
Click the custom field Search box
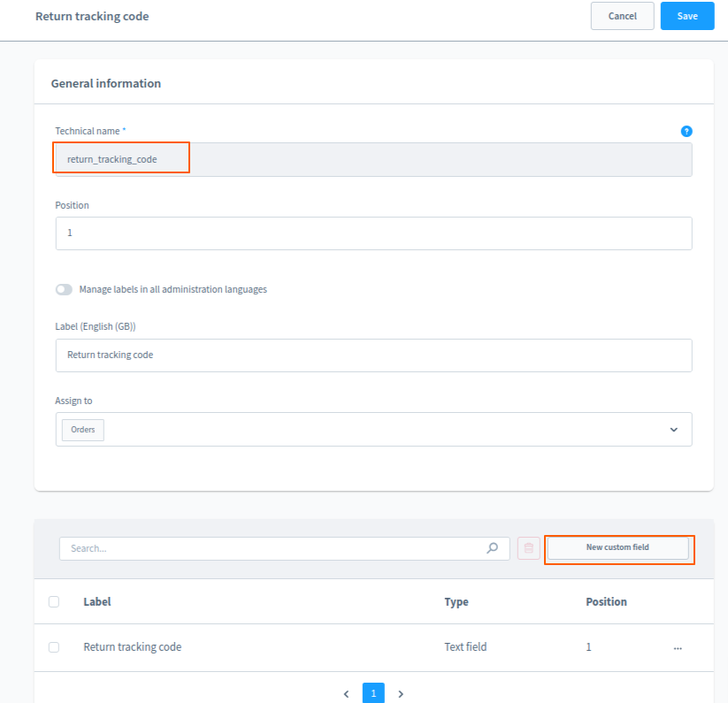click(274, 548)
